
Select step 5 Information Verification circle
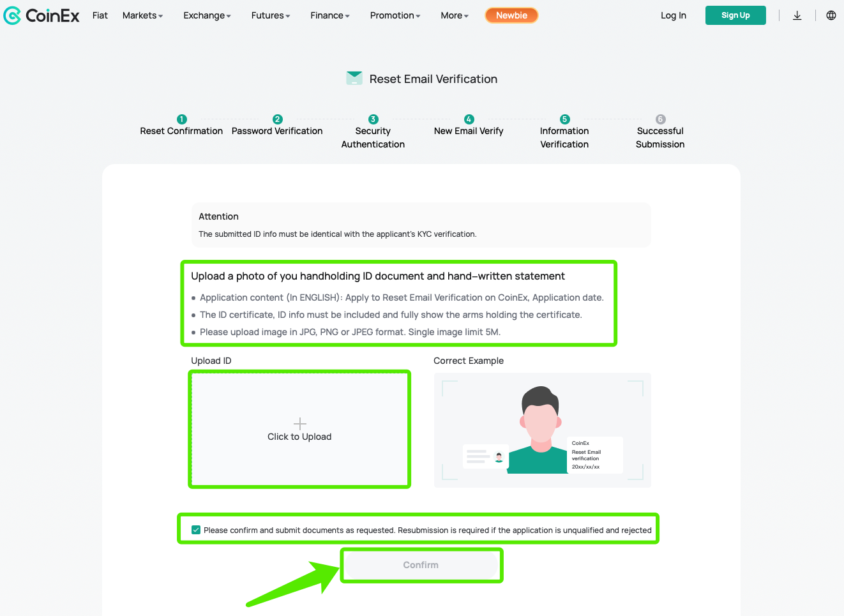point(564,119)
